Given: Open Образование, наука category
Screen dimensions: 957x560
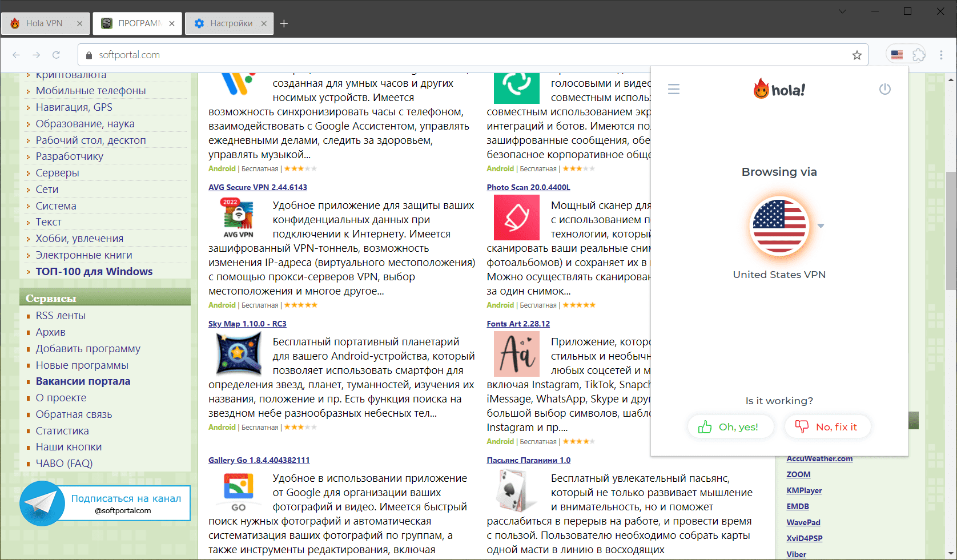Looking at the screenshot, I should click(x=85, y=124).
